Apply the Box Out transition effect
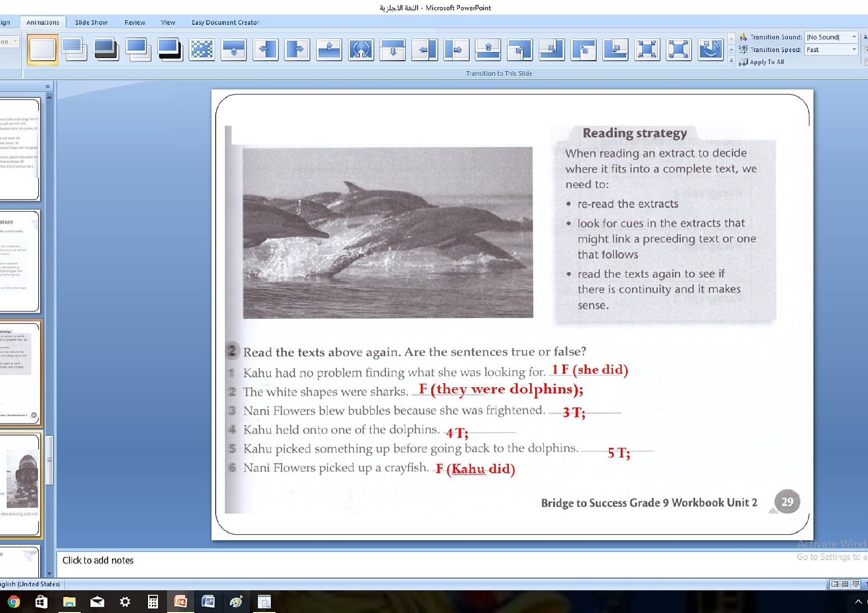Viewport: 868px width, 613px height. click(678, 49)
